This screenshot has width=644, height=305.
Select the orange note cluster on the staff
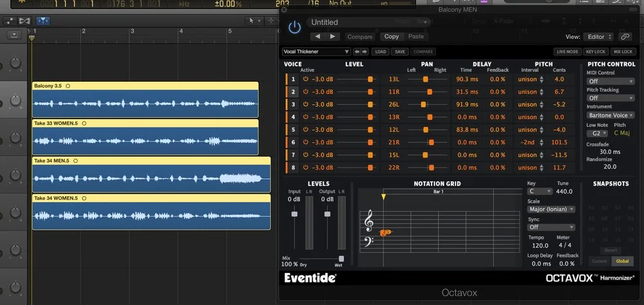385,233
